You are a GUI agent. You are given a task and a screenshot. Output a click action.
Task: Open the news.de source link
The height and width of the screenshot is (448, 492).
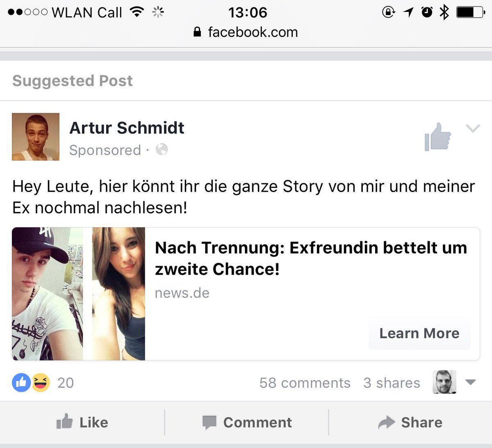click(x=182, y=293)
